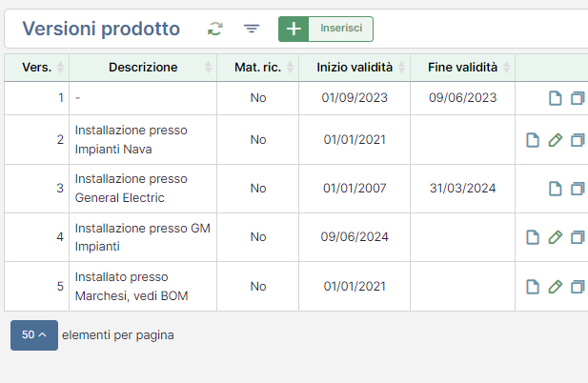This screenshot has width=588, height=383.
Task: Open the filter options icon
Action: tap(252, 29)
